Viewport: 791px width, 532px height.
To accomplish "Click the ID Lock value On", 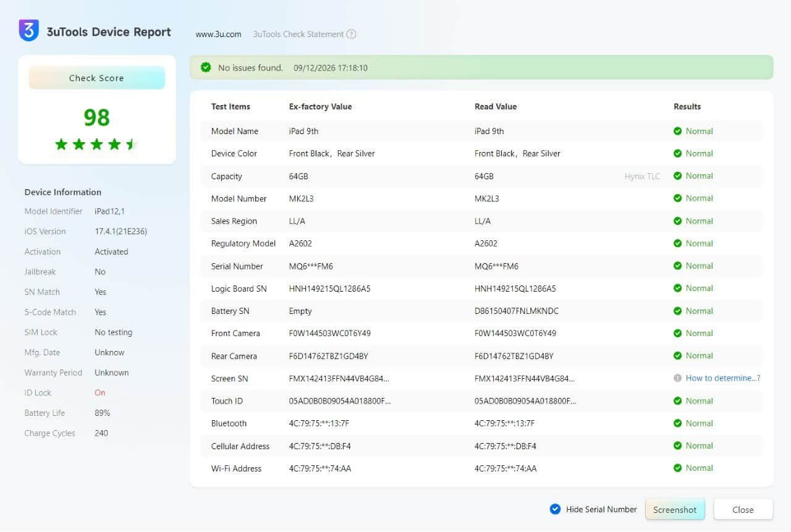I will click(x=100, y=393).
